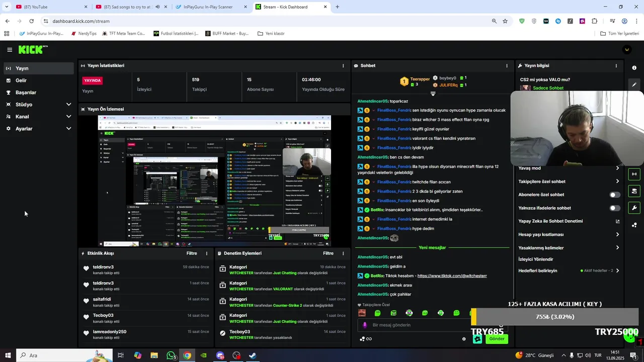
Task: Mute audio icon on Sad songs tab
Action: pos(157,7)
